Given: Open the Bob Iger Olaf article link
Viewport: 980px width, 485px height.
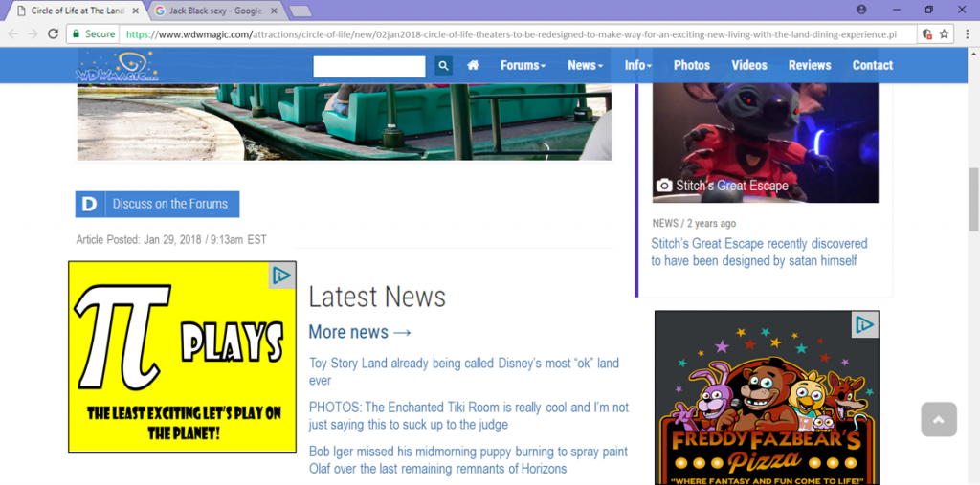Looking at the screenshot, I should (x=469, y=460).
